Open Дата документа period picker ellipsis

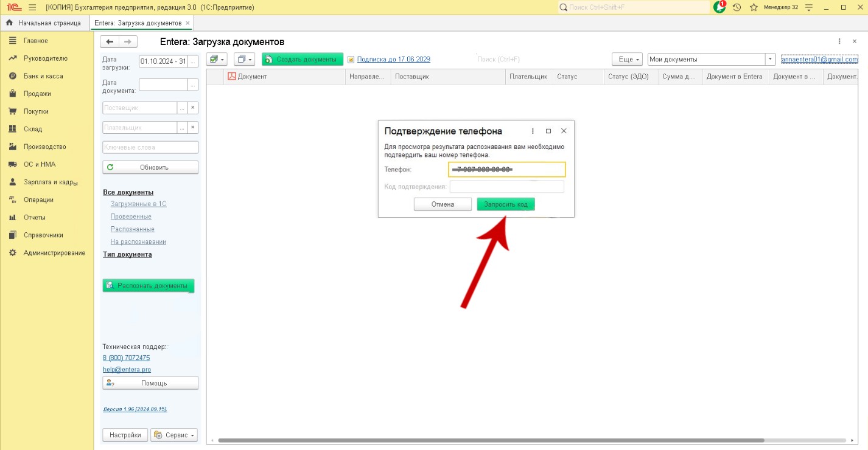tap(194, 85)
